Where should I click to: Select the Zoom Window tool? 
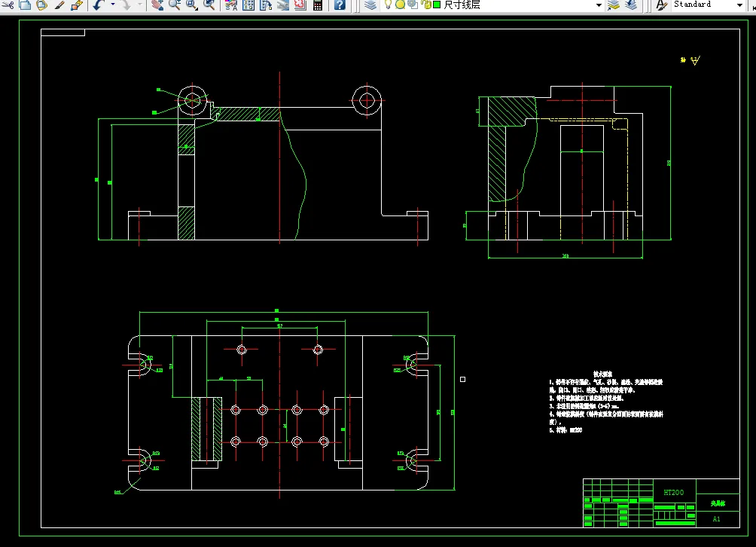coord(191,5)
